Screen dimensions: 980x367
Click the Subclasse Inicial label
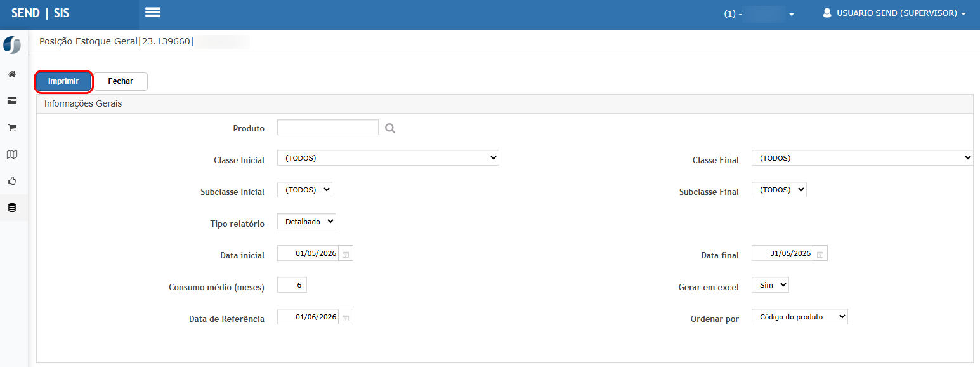pyautogui.click(x=232, y=192)
